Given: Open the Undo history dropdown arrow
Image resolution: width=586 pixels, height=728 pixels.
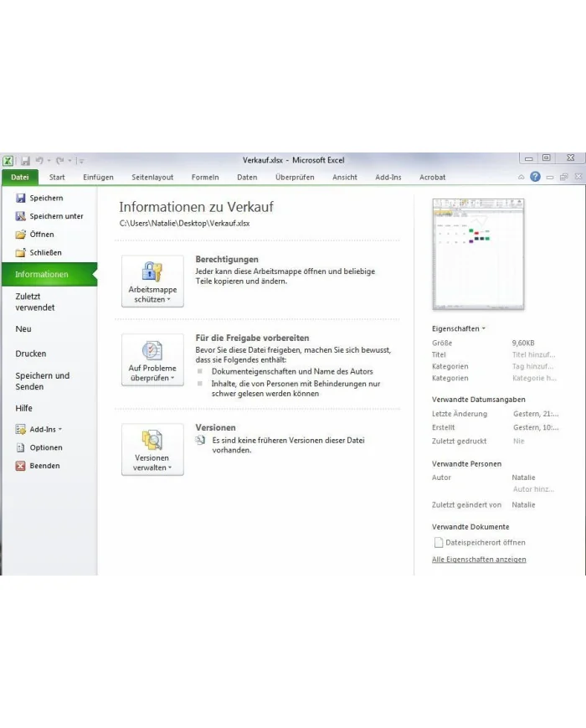Looking at the screenshot, I should pos(49,161).
